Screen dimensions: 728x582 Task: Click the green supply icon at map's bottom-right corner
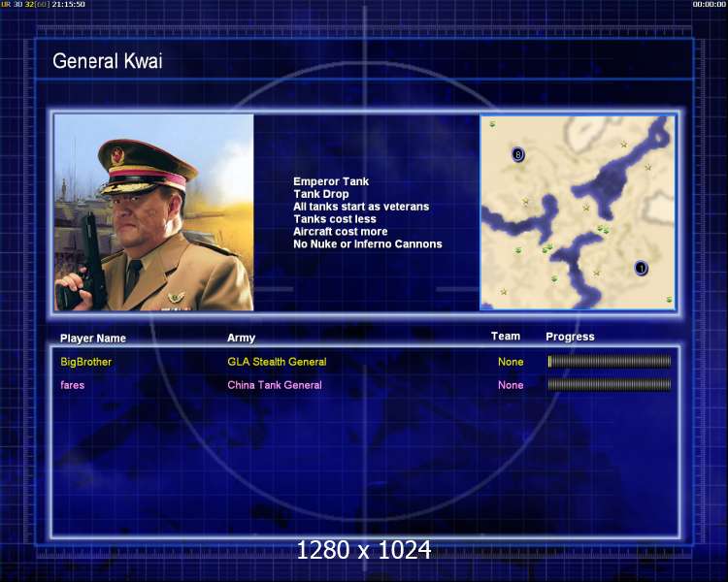click(x=669, y=300)
